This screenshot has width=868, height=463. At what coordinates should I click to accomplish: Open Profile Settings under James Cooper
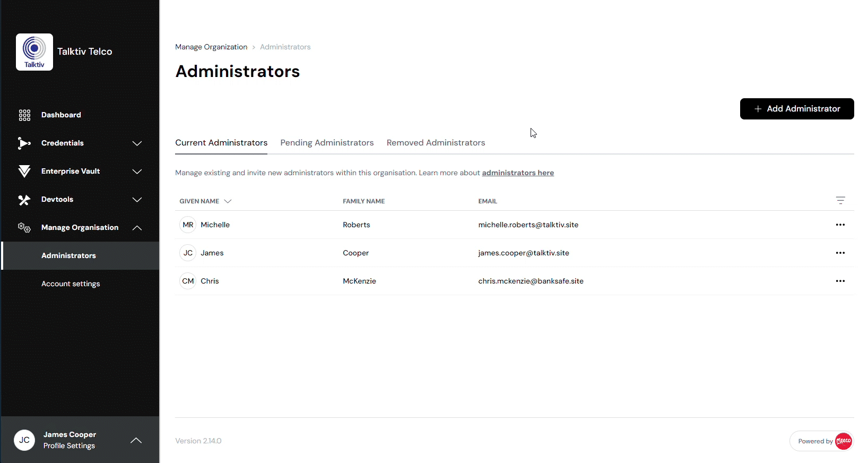coord(69,446)
